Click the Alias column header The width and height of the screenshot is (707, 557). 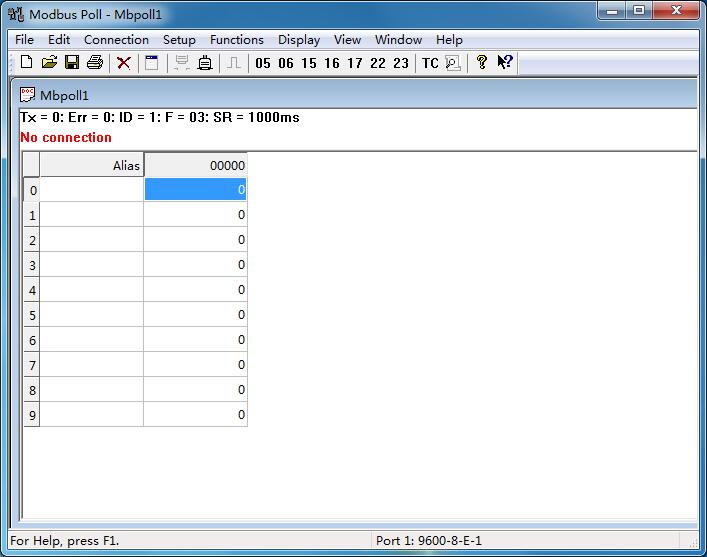[x=92, y=166]
